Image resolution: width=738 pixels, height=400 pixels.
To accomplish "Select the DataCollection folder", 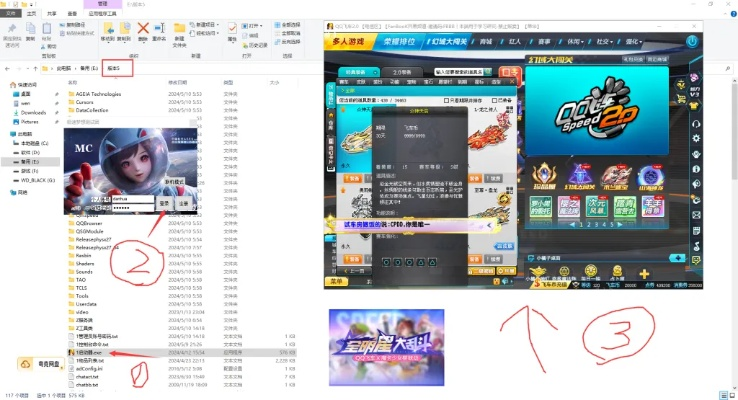I will (x=92, y=110).
